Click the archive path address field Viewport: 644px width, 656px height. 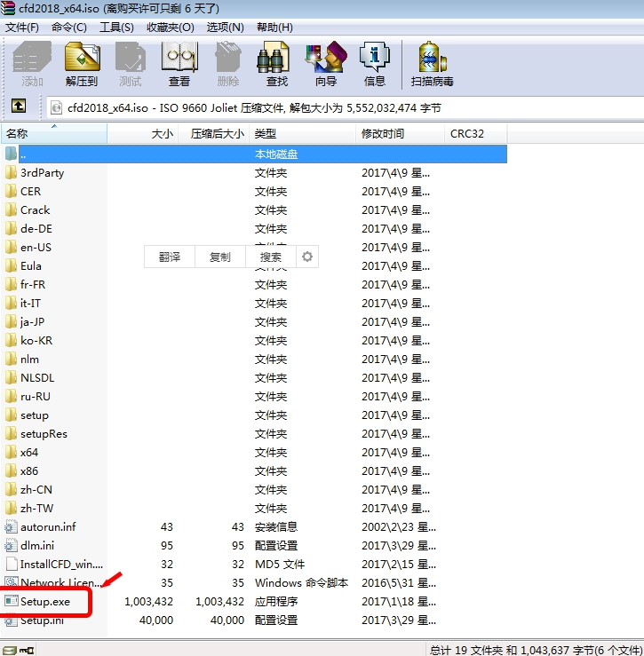345,107
